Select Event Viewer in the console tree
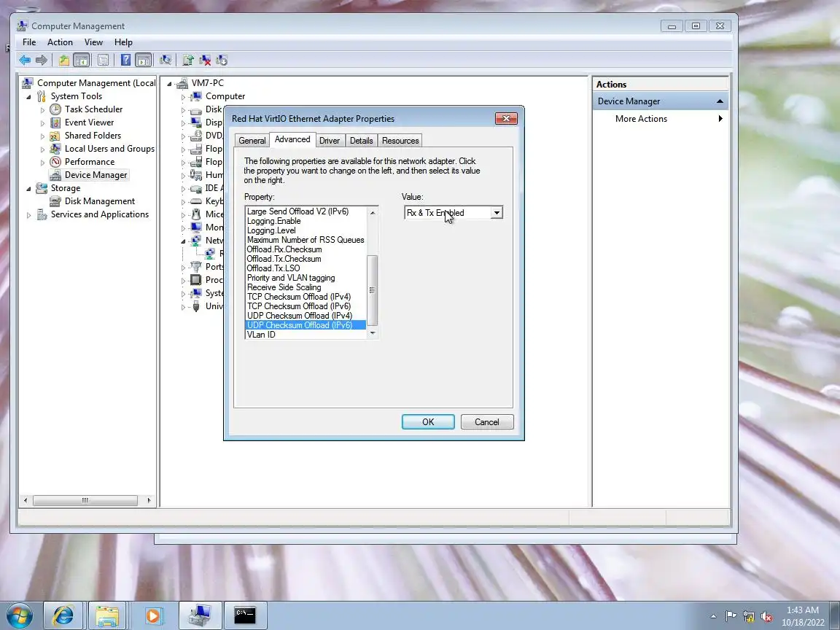The height and width of the screenshot is (630, 840). pyautogui.click(x=89, y=122)
